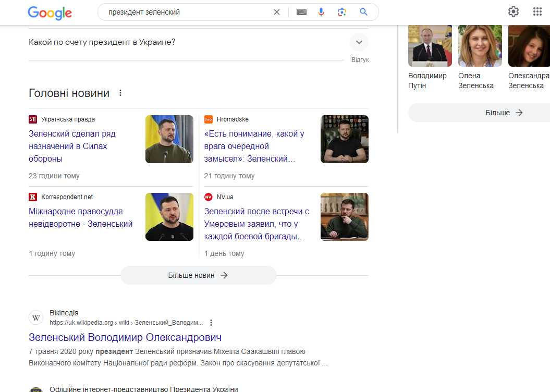Click the Більше новин button

(x=198, y=275)
